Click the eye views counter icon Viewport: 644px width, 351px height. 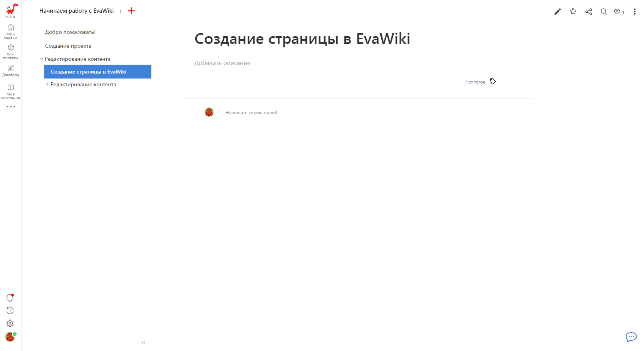[x=617, y=12]
